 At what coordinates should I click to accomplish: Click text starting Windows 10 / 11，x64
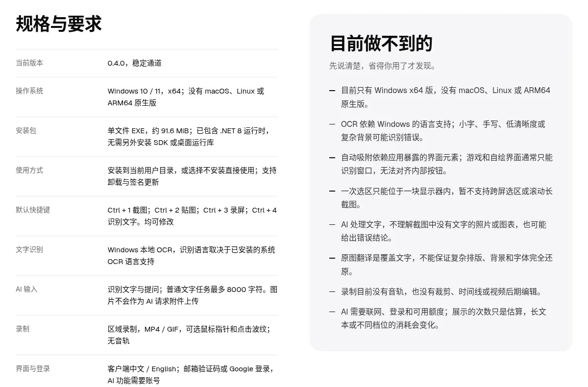[186, 97]
